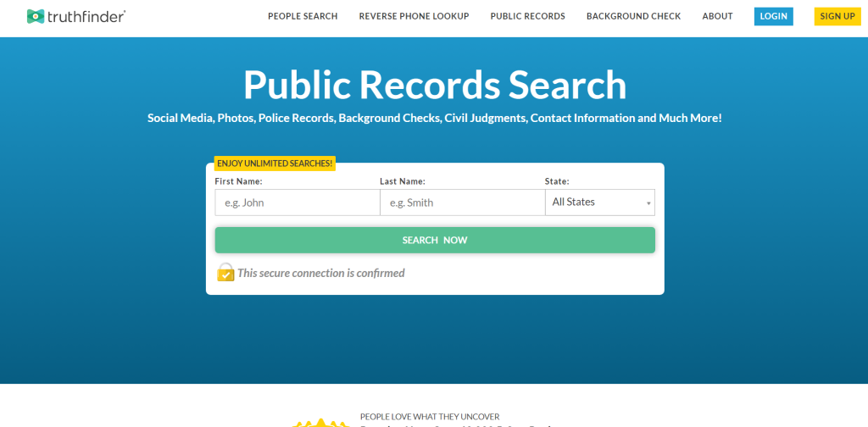Image resolution: width=868 pixels, height=427 pixels.
Task: Navigate to the About page
Action: [717, 16]
